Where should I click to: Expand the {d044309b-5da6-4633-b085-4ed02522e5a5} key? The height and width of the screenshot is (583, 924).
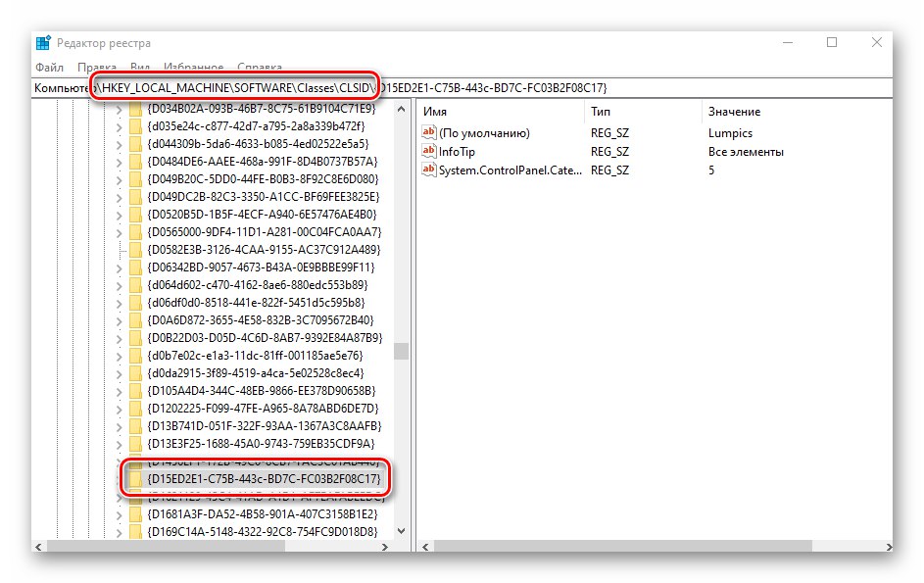[x=119, y=144]
